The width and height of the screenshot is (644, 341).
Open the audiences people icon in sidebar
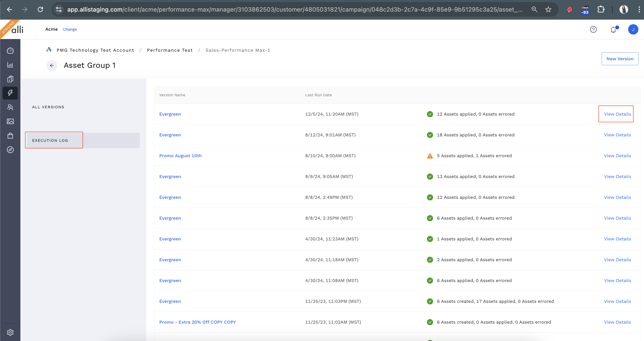(10, 107)
